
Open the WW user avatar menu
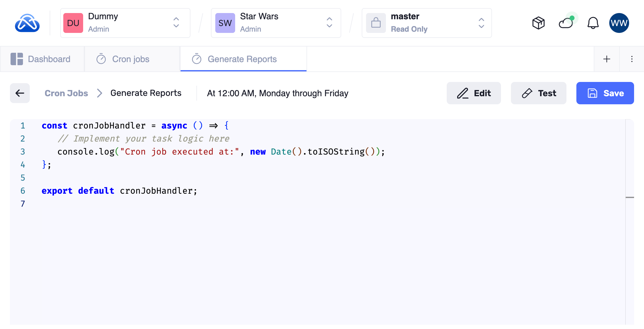pos(619,23)
